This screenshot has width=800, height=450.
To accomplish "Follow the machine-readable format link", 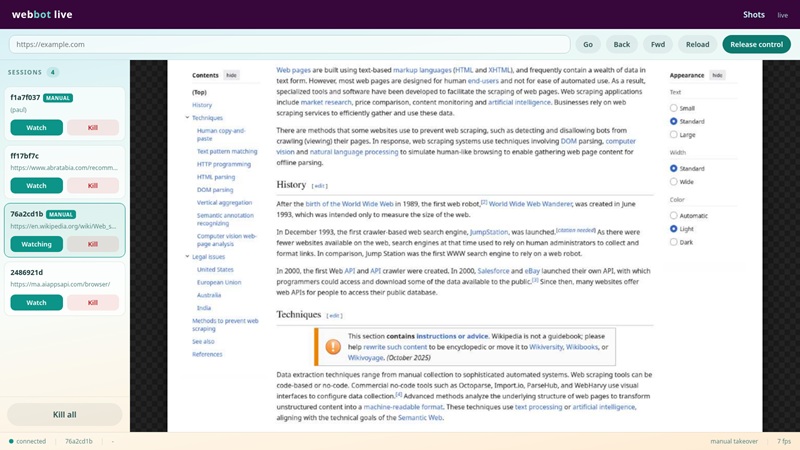I will click(x=403, y=407).
